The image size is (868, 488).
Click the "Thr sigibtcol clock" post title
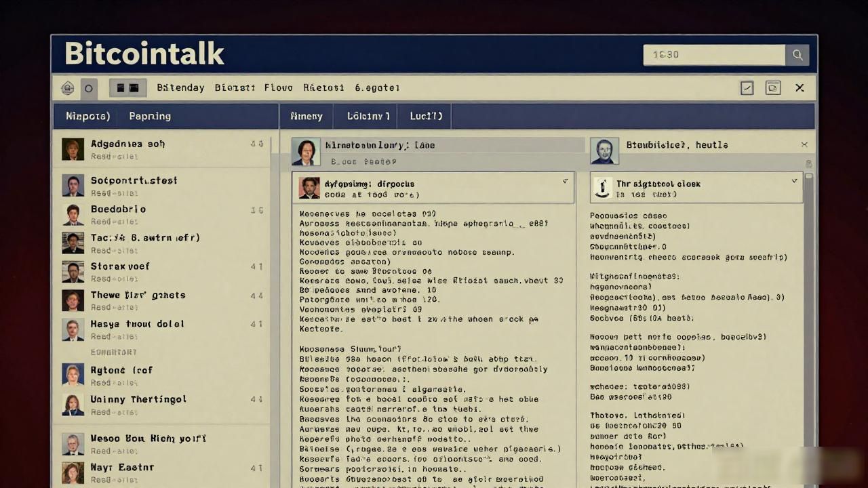658,184
